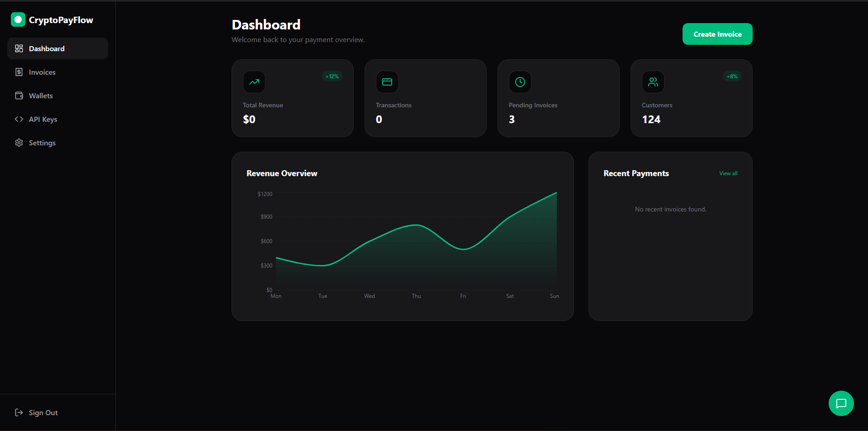The height and width of the screenshot is (431, 868).
Task: Click the CryptoPayFlow logo
Action: tap(52, 19)
